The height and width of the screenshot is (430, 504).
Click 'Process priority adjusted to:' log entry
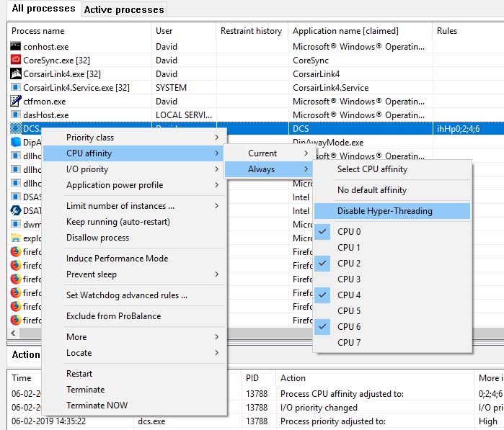pyautogui.click(x=333, y=421)
